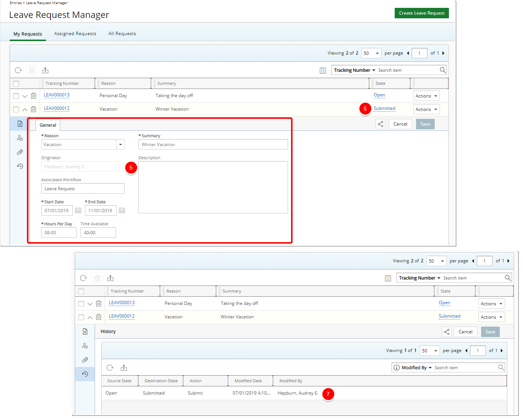Viewport: 523px width, 420px height.
Task: Check LEAV000012 row checkbox in upper grid
Action: (x=16, y=109)
